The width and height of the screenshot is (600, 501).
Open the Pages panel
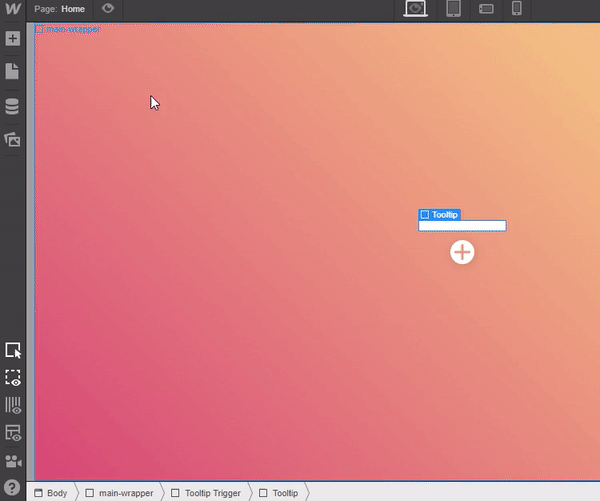tap(12, 71)
